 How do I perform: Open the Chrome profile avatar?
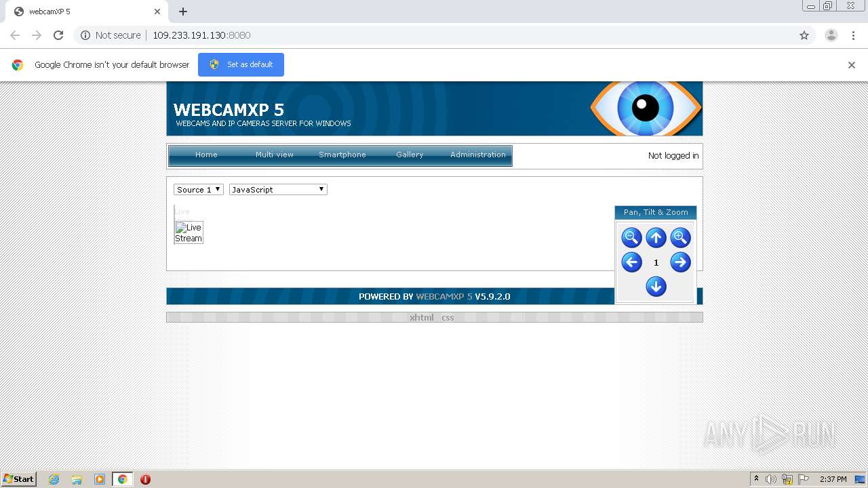tap(831, 35)
